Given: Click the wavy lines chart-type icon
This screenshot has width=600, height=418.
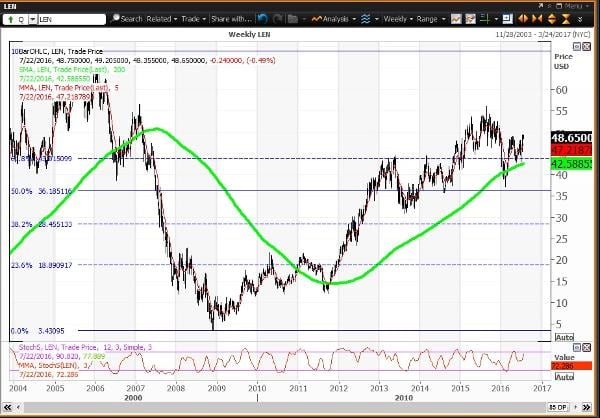Looking at the screenshot, I should (x=364, y=18).
